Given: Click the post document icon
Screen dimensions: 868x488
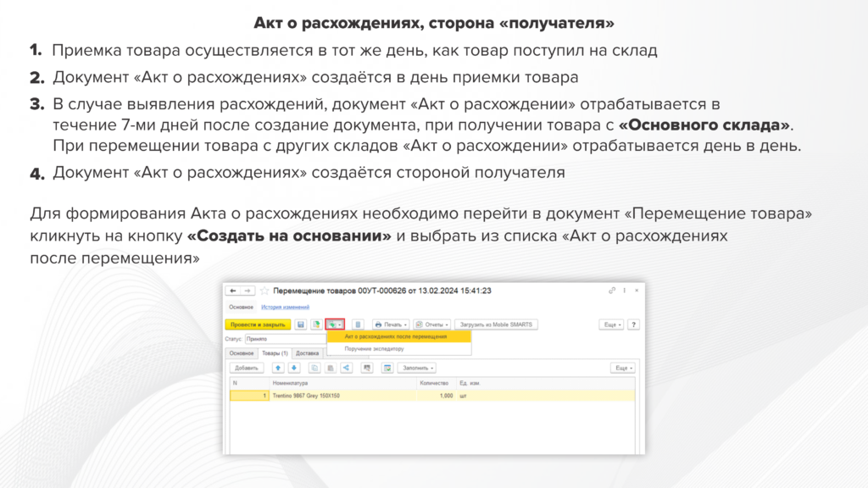Looking at the screenshot, I should (316, 324).
